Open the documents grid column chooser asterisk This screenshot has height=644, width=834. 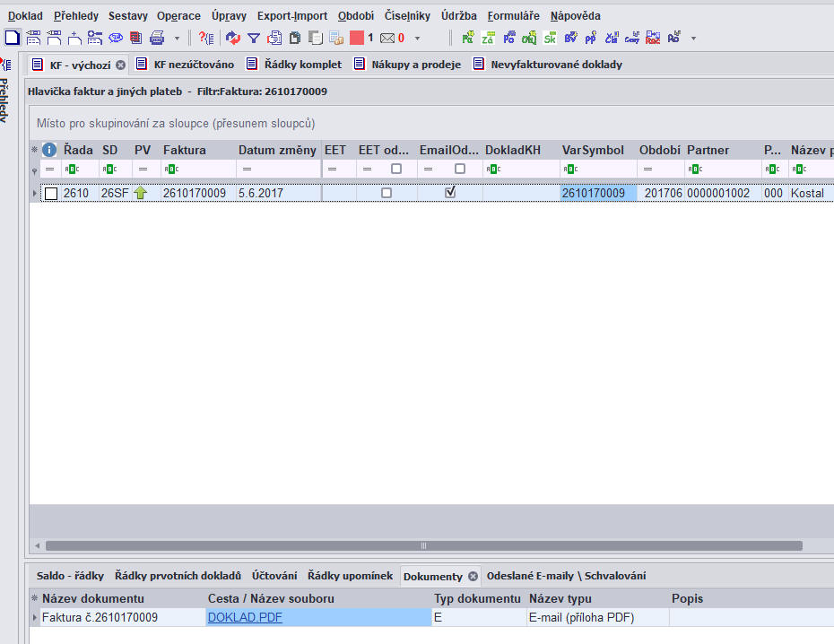tap(35, 598)
